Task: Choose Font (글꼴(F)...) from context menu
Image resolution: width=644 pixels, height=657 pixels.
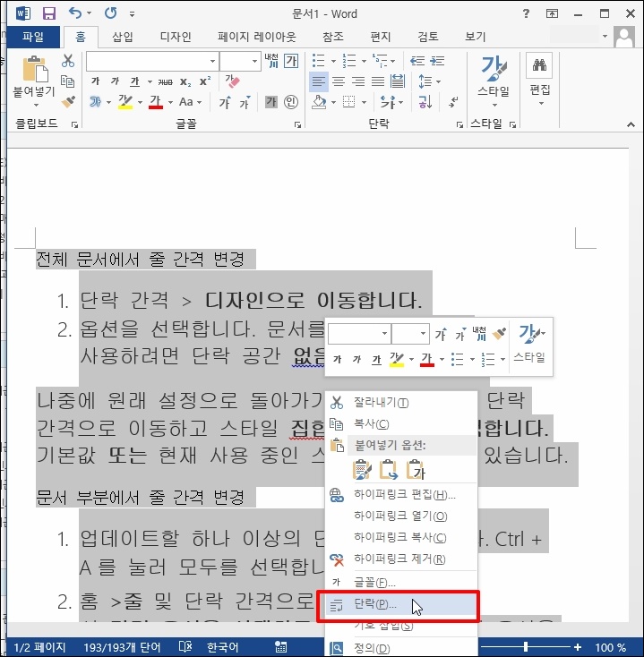Action: (401, 583)
